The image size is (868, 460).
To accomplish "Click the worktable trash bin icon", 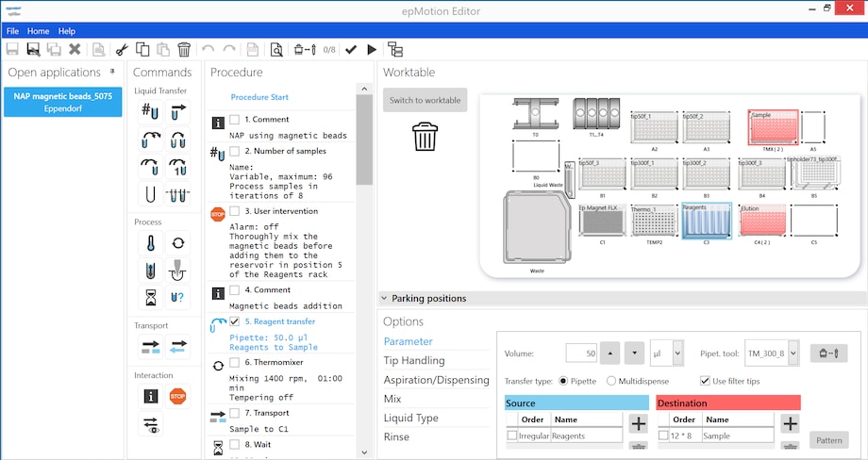I will tap(425, 137).
